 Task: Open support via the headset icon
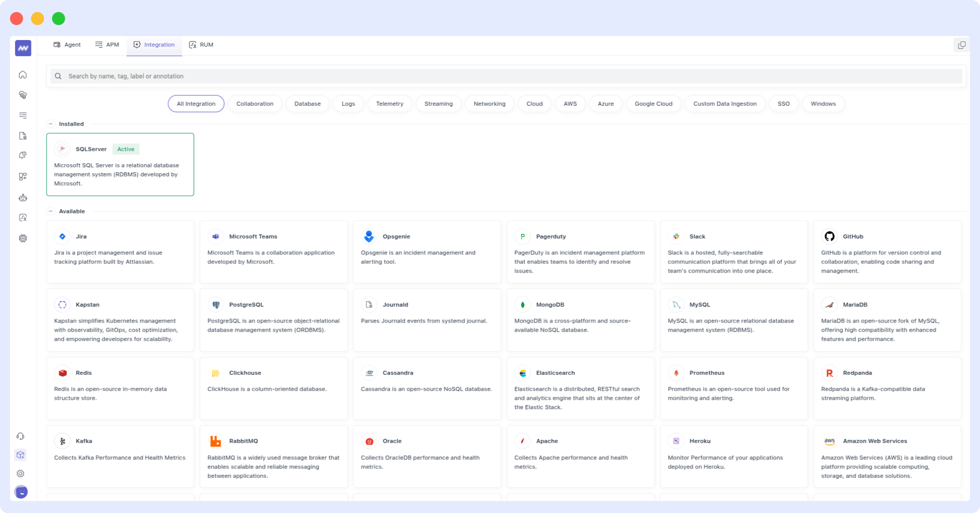point(21,436)
